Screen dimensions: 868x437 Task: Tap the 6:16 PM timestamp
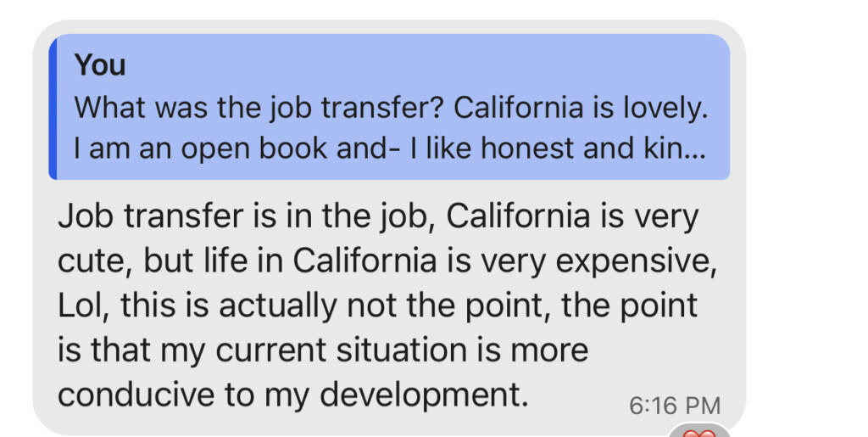coord(675,405)
